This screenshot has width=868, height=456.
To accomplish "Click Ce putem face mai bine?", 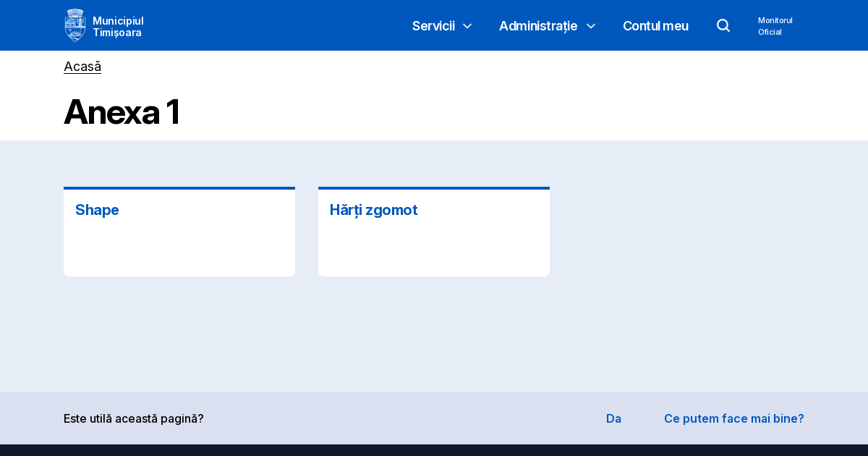I will (x=733, y=418).
